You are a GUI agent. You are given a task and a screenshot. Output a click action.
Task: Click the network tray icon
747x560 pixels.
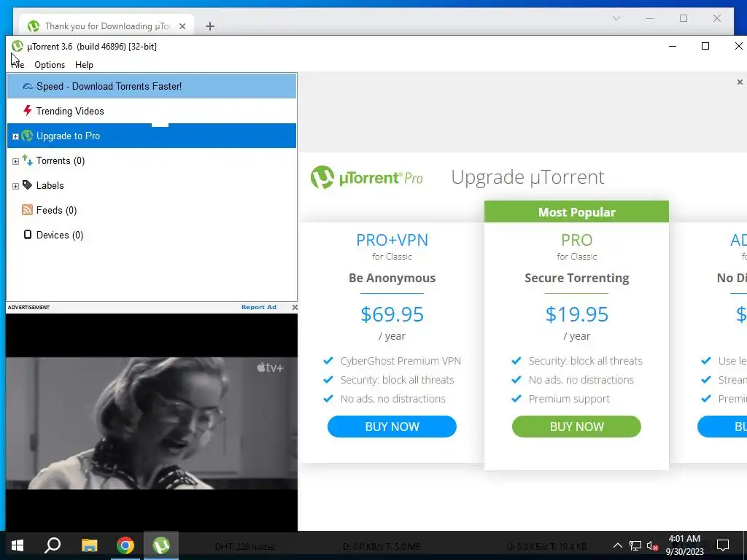(635, 545)
